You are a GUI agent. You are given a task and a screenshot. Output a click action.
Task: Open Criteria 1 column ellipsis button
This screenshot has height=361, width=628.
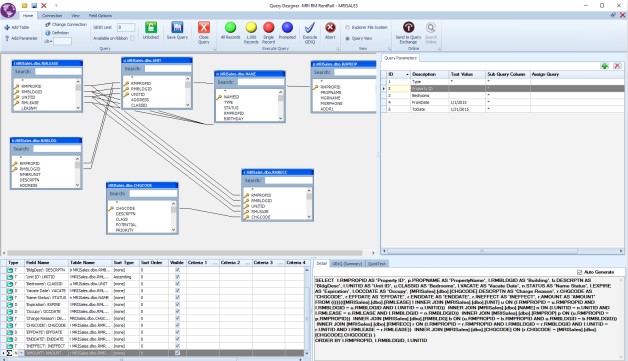point(215,263)
